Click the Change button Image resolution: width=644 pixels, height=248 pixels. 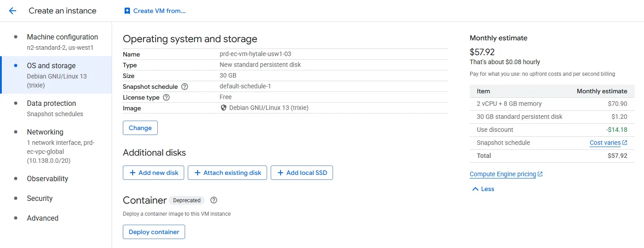click(x=140, y=128)
